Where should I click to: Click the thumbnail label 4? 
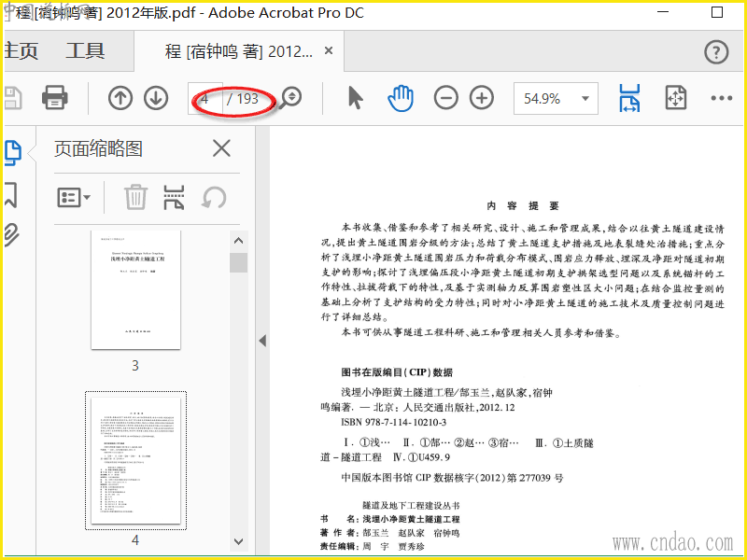(x=135, y=540)
